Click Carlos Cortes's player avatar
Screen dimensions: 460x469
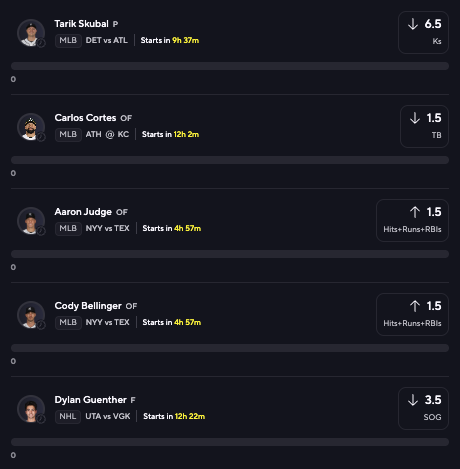31,127
